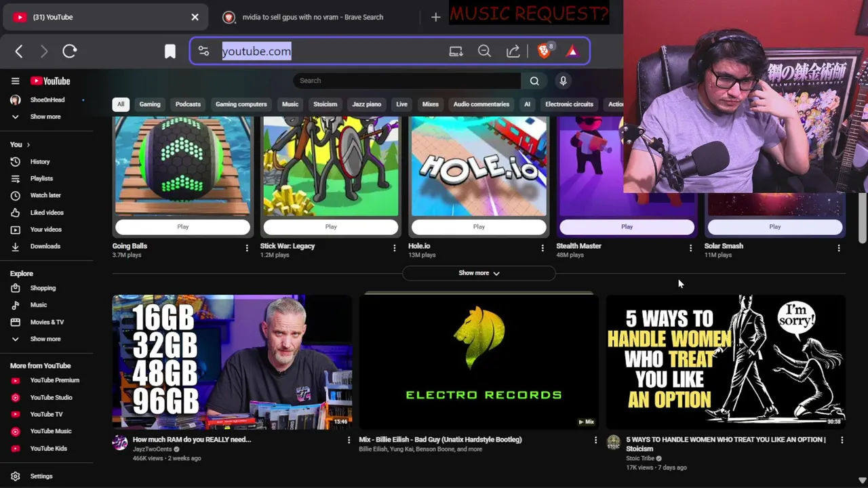Open options menu for Hole.io
This screenshot has width=868, height=488.
(x=542, y=248)
